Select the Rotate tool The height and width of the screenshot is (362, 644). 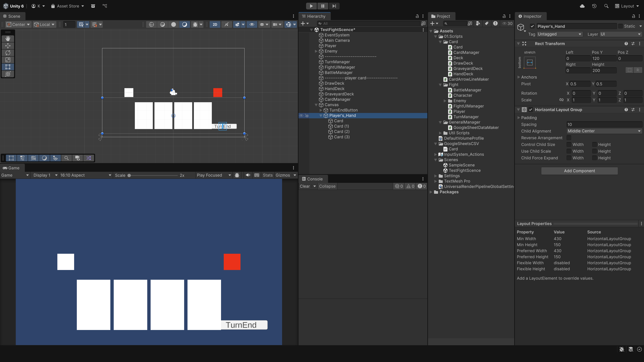point(8,53)
